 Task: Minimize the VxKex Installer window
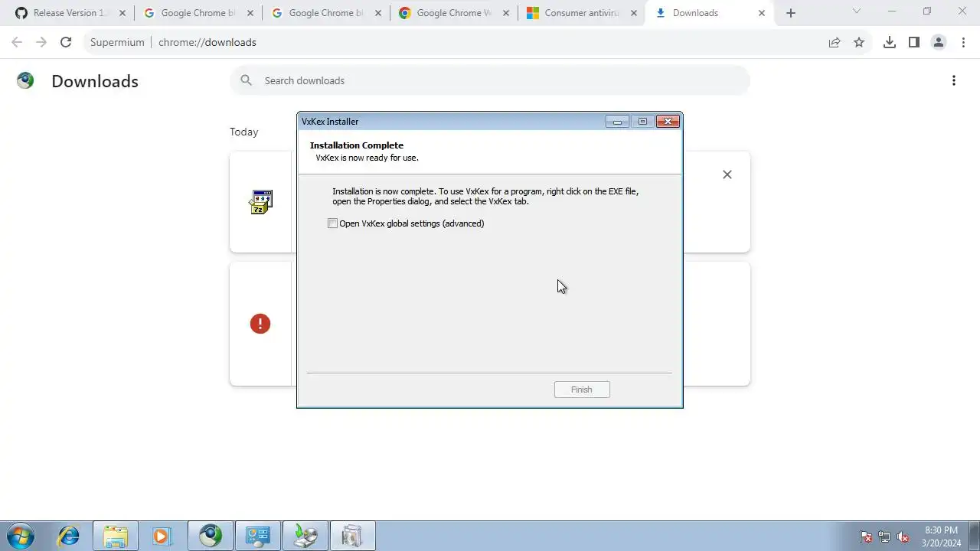pyautogui.click(x=617, y=122)
